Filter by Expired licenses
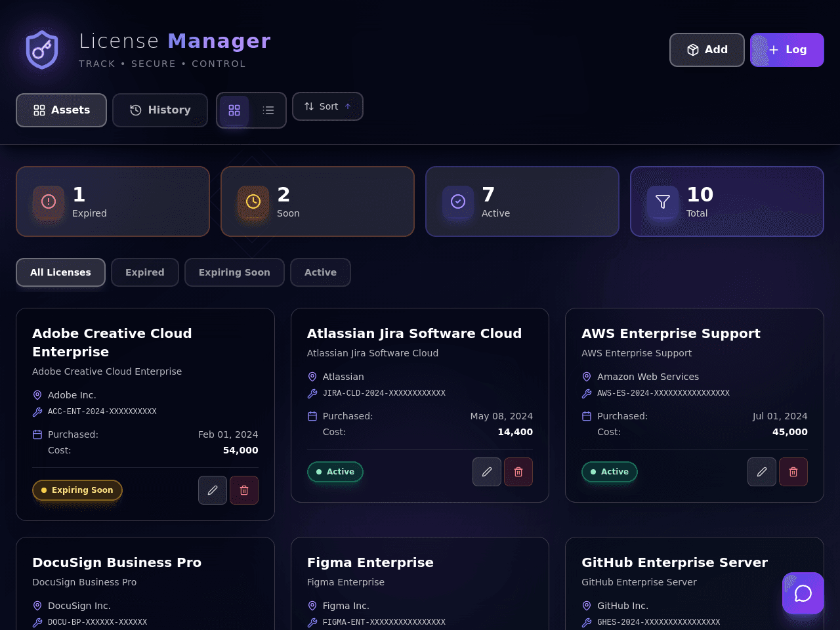Screen dimensions: 840x630 (145, 272)
